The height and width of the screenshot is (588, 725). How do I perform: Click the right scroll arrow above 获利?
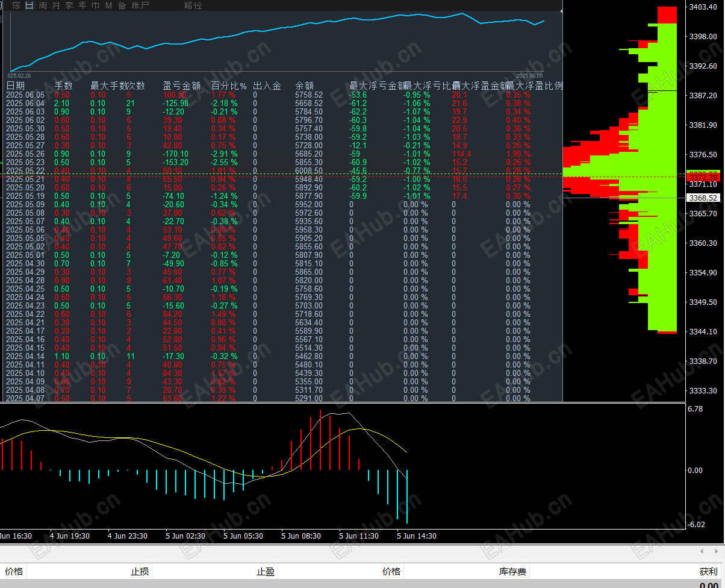click(716, 551)
